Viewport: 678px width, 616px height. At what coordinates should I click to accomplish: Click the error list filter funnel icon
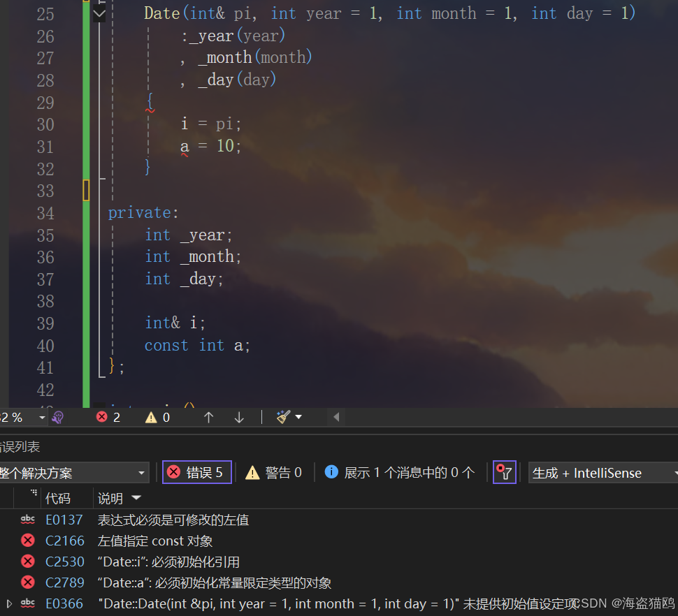[x=504, y=472]
